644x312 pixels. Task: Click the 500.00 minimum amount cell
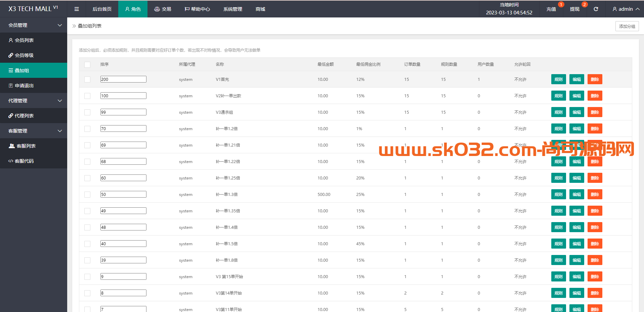coord(324,195)
